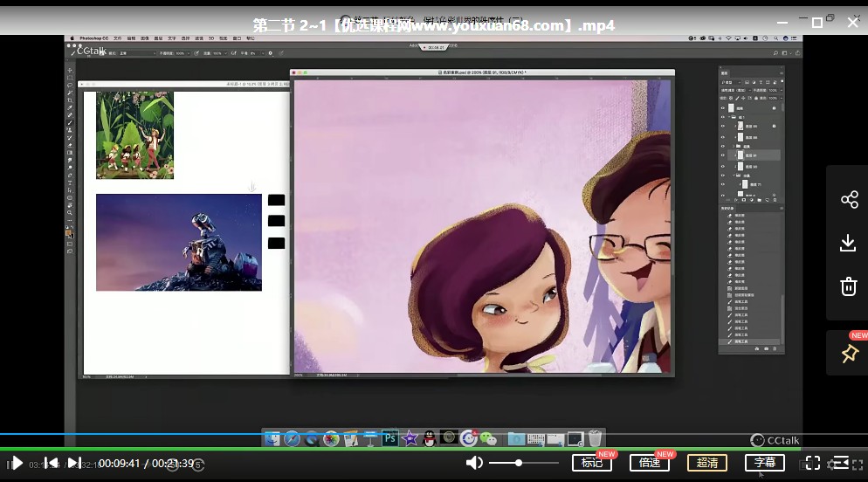Toggle the pin-on-top icon
Viewport: 868px width, 482px height.
(x=849, y=354)
